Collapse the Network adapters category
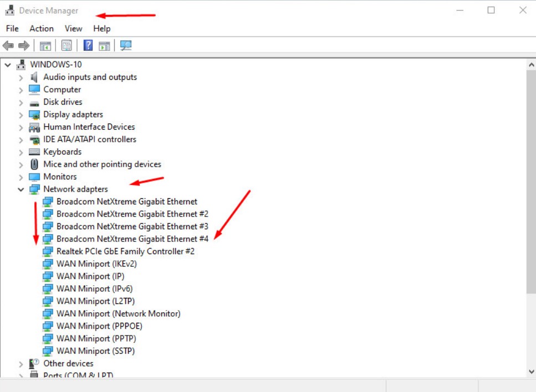The height and width of the screenshot is (392, 536). [21, 189]
